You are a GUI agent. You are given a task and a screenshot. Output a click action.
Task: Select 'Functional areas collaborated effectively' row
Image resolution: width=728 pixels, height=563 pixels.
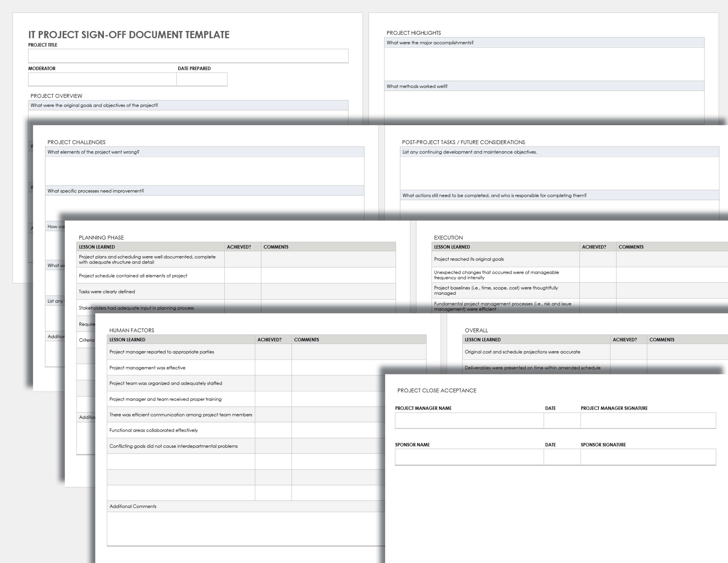pyautogui.click(x=246, y=430)
